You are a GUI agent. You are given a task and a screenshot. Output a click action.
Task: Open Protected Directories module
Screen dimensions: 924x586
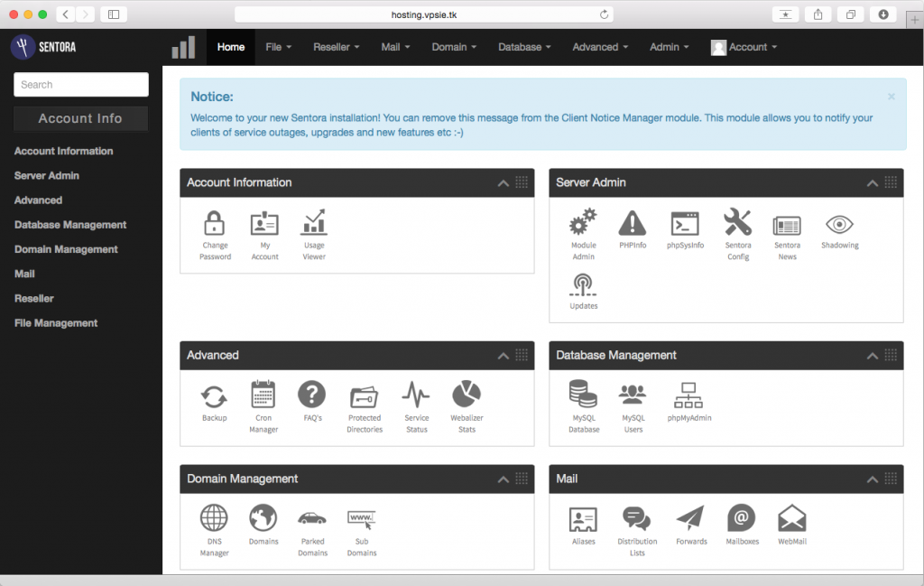coord(365,408)
